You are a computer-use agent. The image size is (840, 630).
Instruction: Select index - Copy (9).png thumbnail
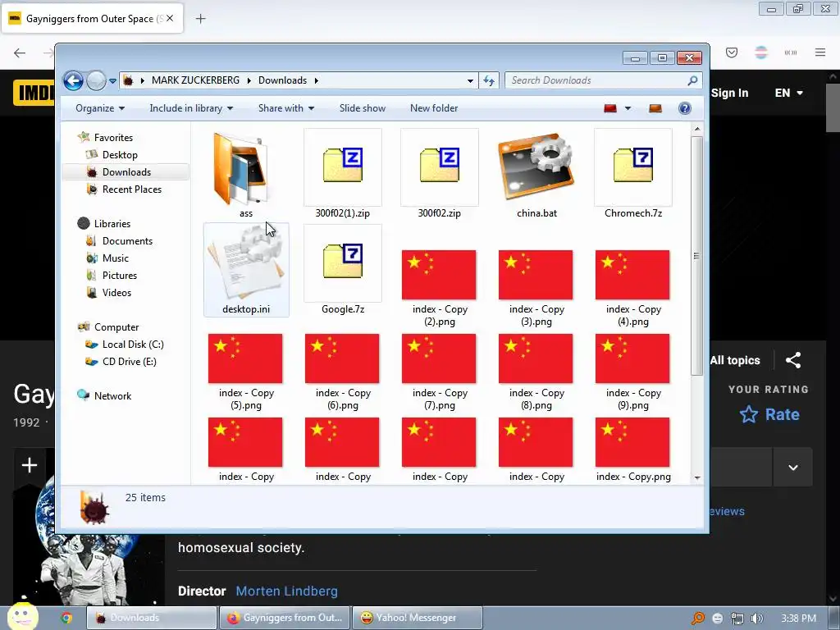632,358
